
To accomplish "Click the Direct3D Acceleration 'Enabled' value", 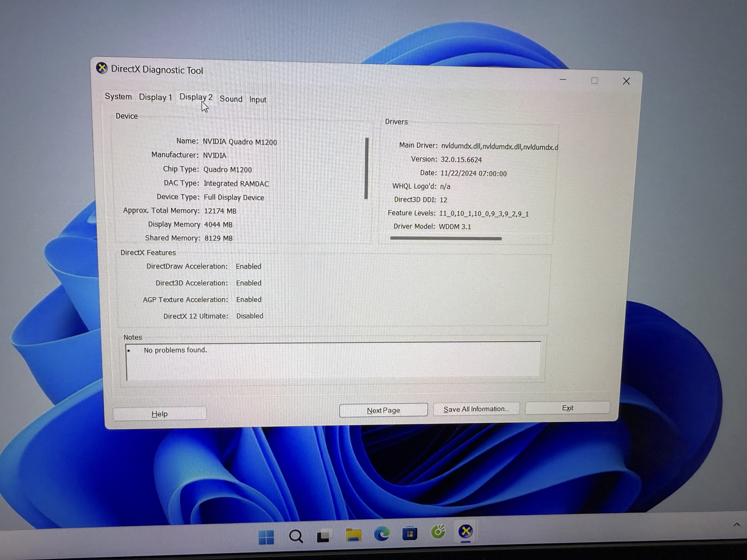I will click(x=249, y=283).
